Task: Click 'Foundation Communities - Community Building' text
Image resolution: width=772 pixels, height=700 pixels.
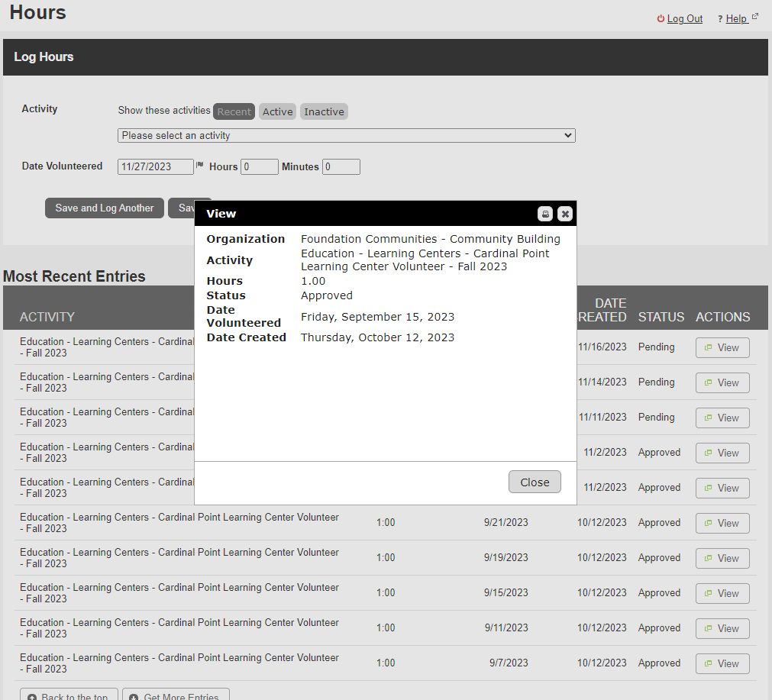Action: (431, 239)
